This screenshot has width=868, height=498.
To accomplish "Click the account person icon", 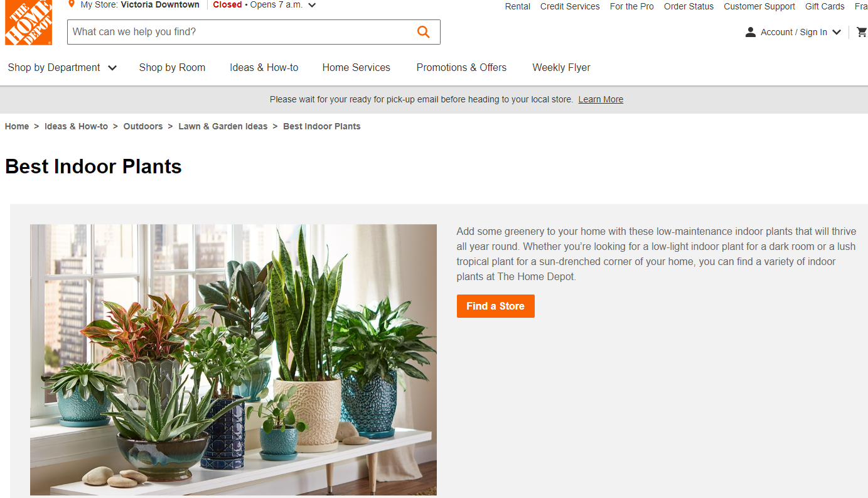I will click(x=750, y=32).
